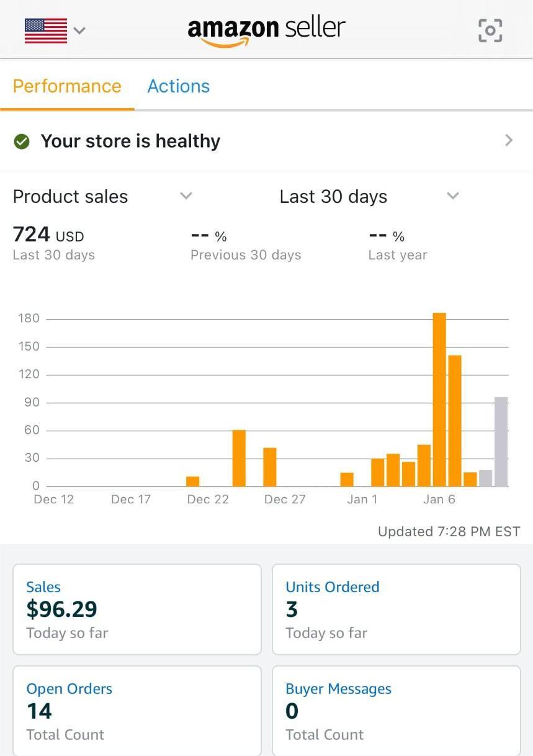
Task: Expand the Product sales metric dropdown
Action: 186,196
